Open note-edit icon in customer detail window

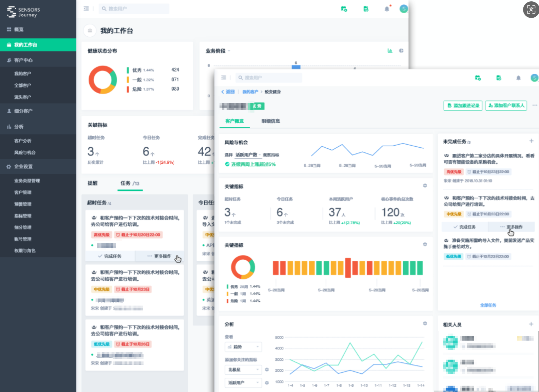coord(499,78)
